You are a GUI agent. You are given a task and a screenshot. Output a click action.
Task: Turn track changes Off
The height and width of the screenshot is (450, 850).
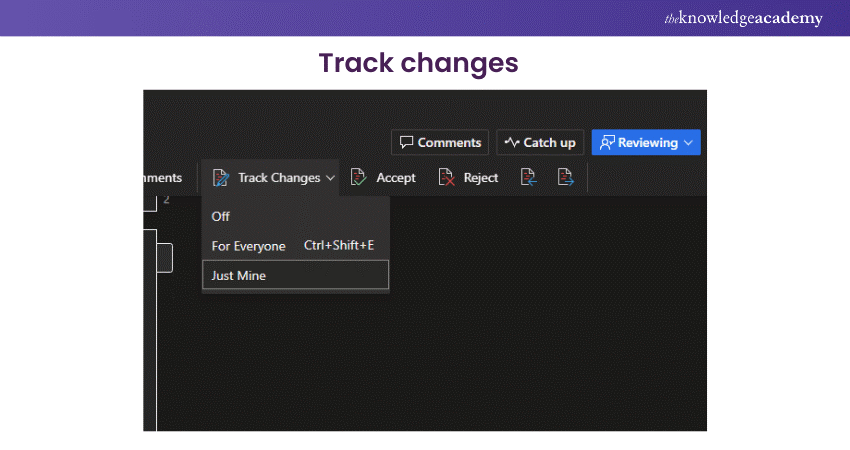click(x=221, y=216)
